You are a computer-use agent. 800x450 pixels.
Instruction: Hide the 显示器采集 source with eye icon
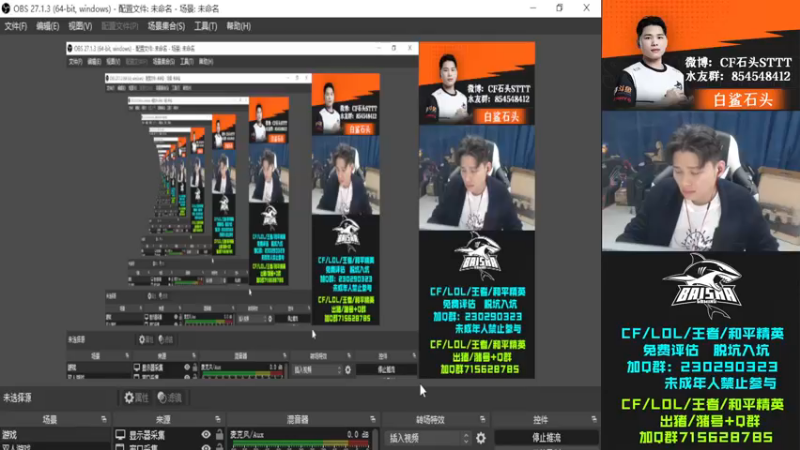(206, 435)
